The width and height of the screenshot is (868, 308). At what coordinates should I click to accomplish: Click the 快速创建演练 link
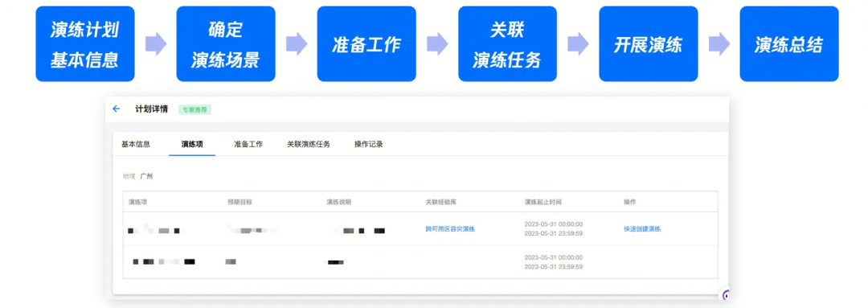coord(642,229)
